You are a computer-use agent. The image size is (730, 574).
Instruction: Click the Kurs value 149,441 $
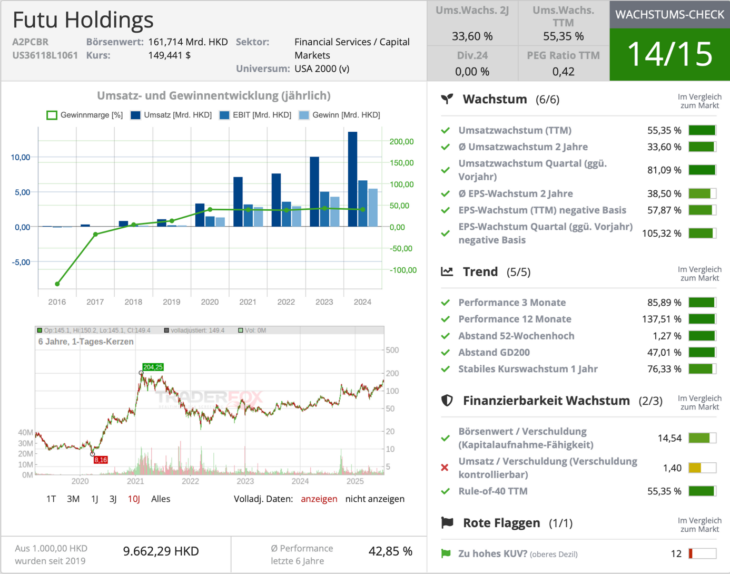pos(169,55)
